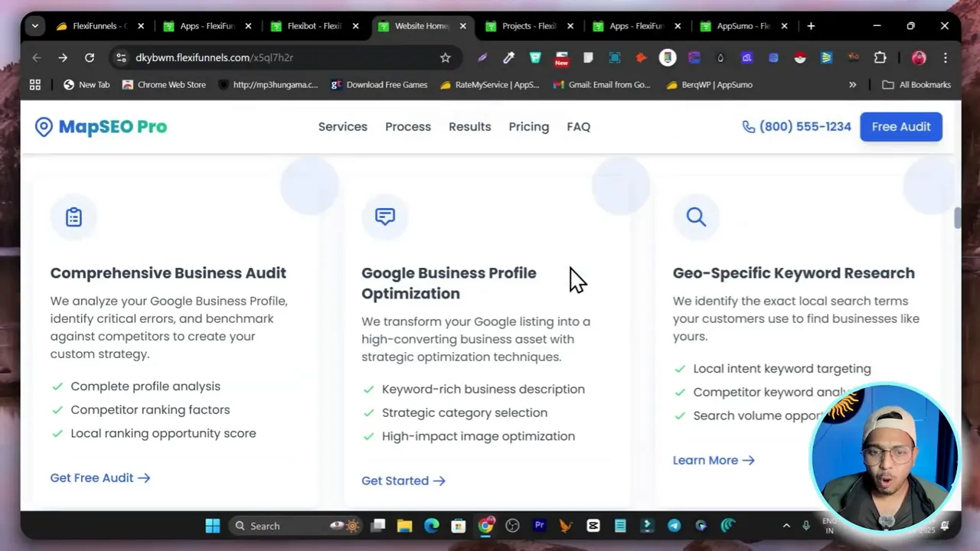
Task: Open the tab search dropdown arrow
Action: tap(34, 25)
